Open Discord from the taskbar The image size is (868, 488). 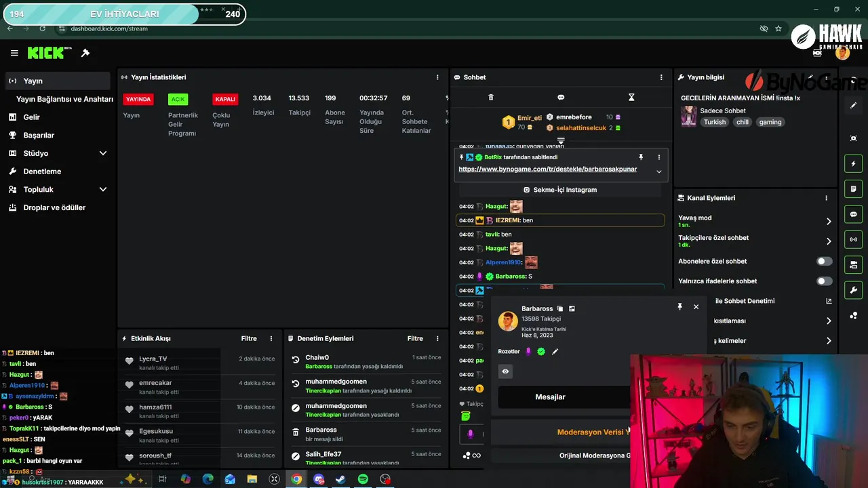click(x=319, y=479)
